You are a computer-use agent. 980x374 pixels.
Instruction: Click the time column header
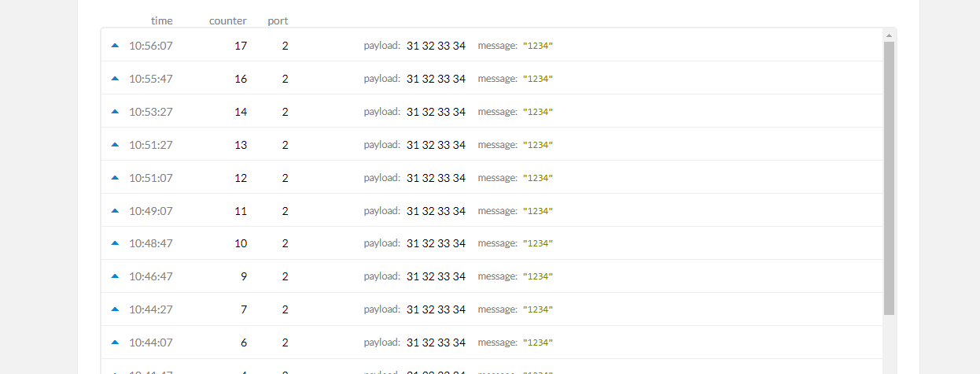click(x=162, y=20)
